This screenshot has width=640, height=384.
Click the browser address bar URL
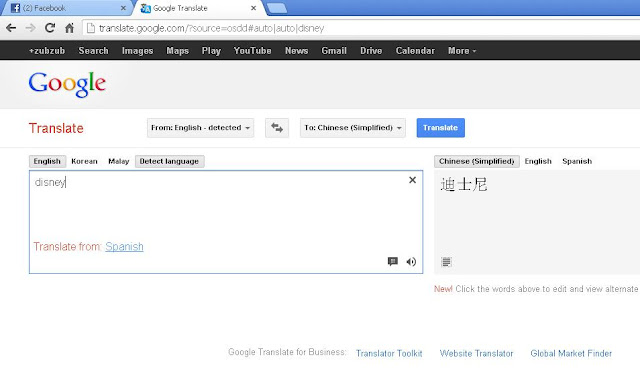tap(211, 28)
